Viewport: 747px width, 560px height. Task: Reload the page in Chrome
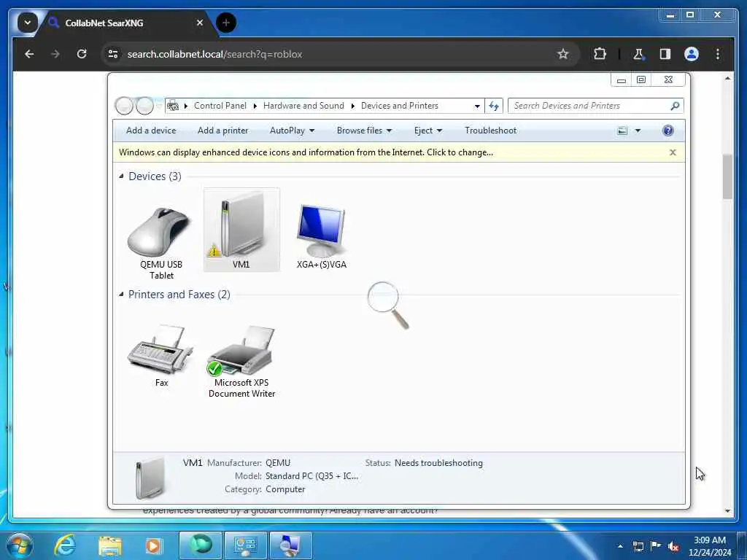[x=82, y=54]
